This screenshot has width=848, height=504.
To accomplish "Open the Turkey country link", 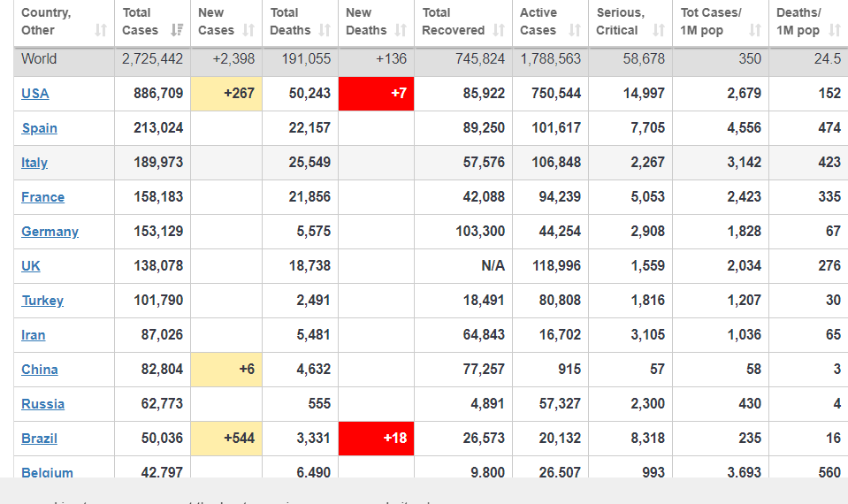I will 42,301.
